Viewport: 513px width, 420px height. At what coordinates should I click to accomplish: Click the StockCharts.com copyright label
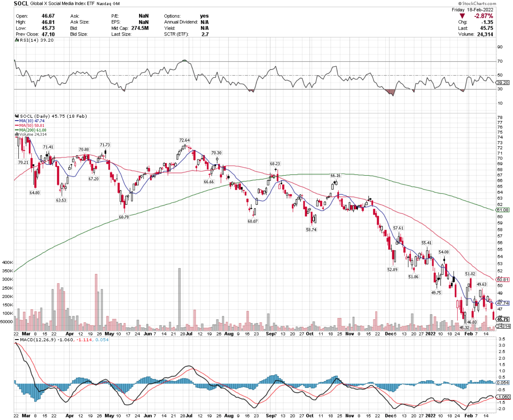(x=477, y=3)
